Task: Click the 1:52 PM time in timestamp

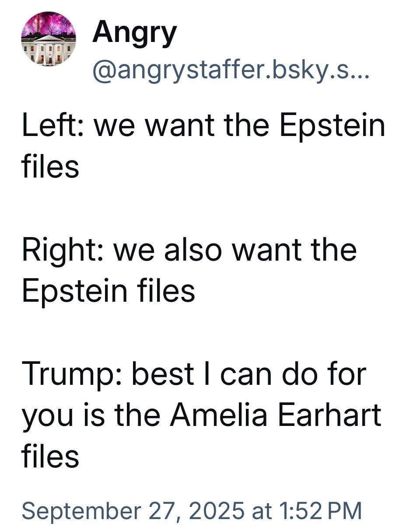Action: [318, 510]
